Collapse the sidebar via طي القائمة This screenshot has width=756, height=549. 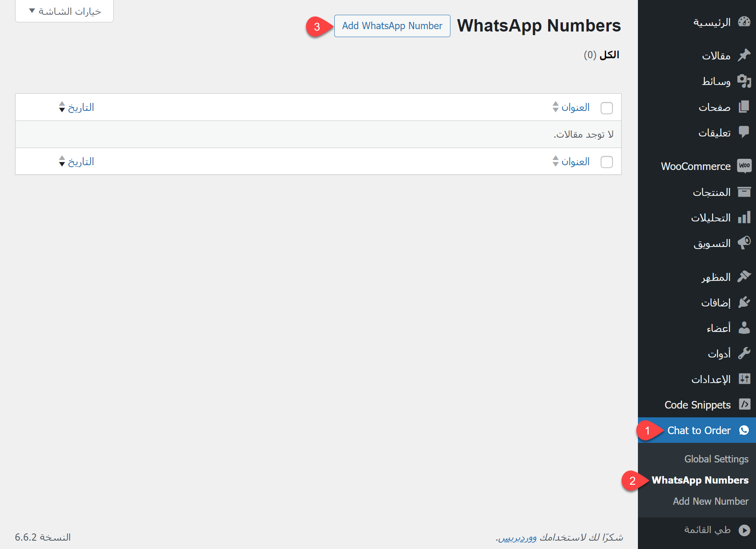697,530
